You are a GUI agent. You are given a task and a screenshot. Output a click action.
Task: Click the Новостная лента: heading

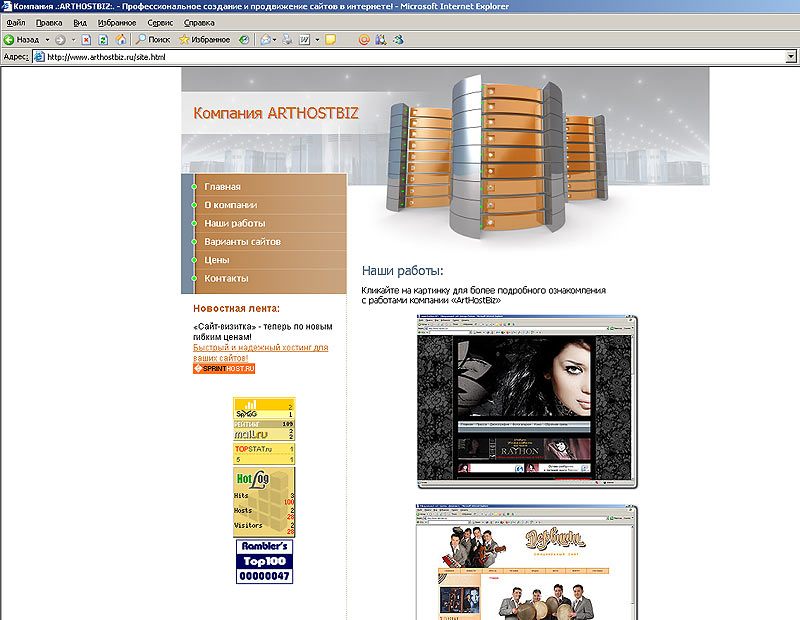tap(236, 309)
